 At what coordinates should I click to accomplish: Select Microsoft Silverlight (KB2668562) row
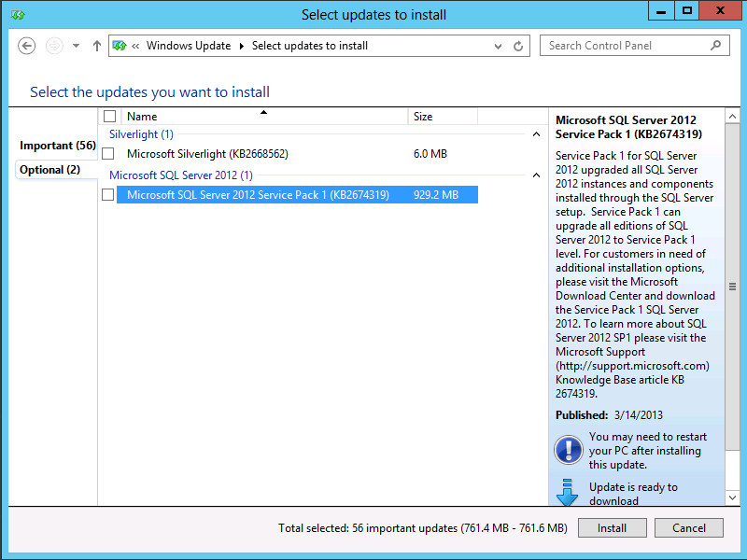pyautogui.click(x=297, y=154)
